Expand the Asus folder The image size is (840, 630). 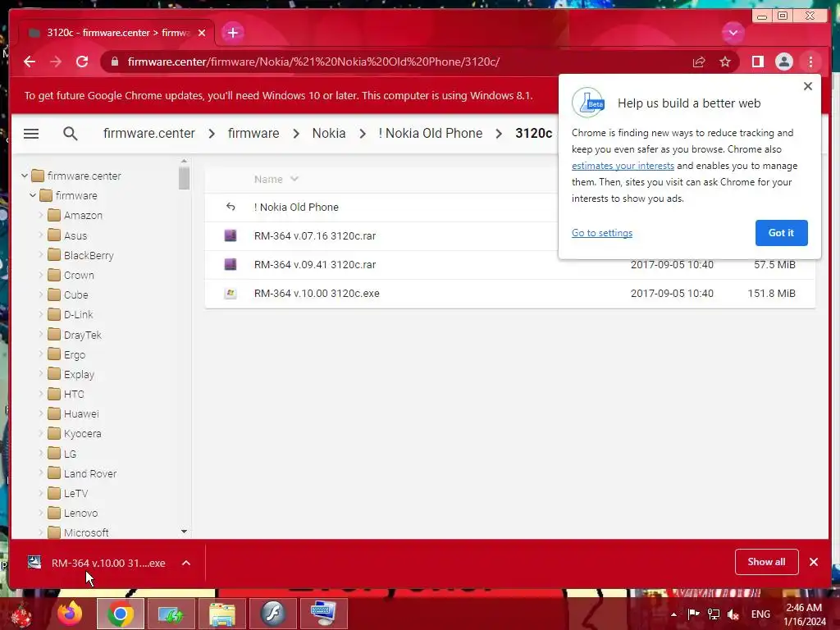tap(41, 235)
